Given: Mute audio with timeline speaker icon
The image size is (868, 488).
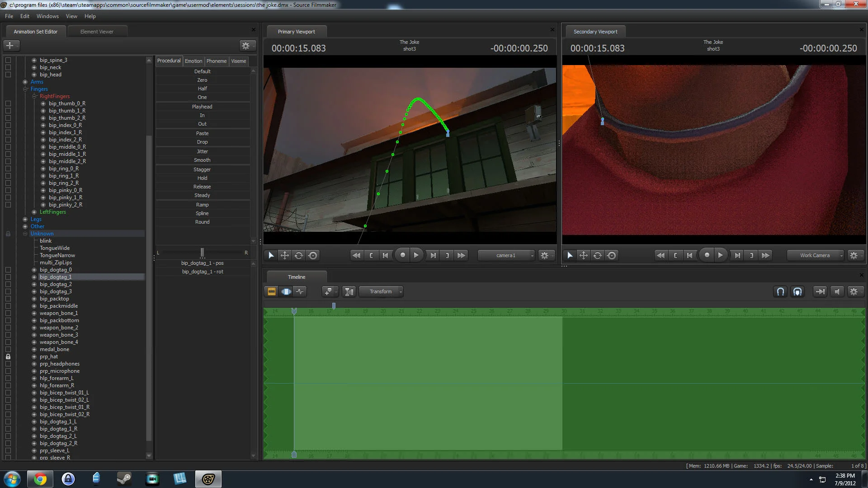Looking at the screenshot, I should click(x=837, y=291).
